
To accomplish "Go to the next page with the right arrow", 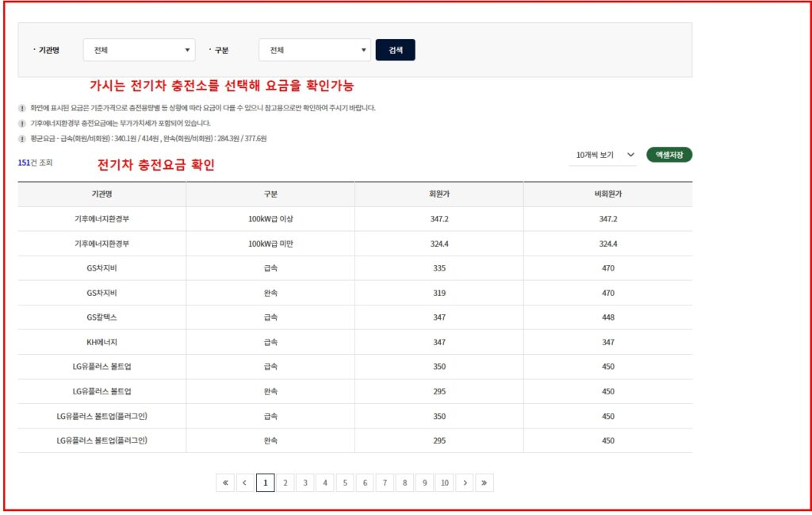I will pos(465,482).
